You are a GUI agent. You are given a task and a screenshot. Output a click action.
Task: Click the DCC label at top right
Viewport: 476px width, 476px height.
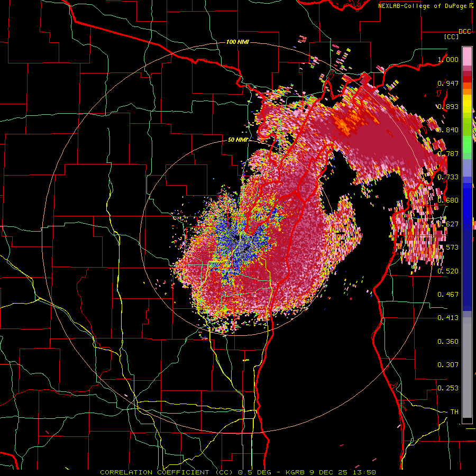click(465, 32)
